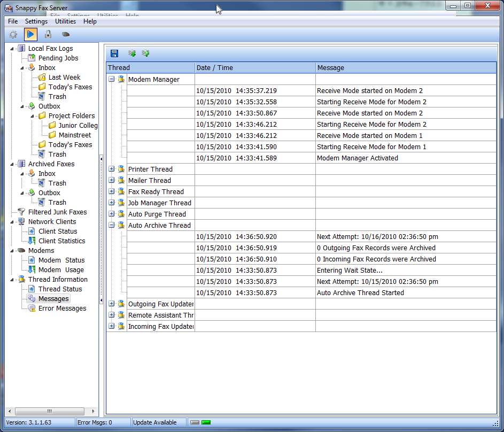Image resolution: width=504 pixels, height=432 pixels.
Task: Select Today's Faxes under Last Week
Action: pyautogui.click(x=70, y=87)
